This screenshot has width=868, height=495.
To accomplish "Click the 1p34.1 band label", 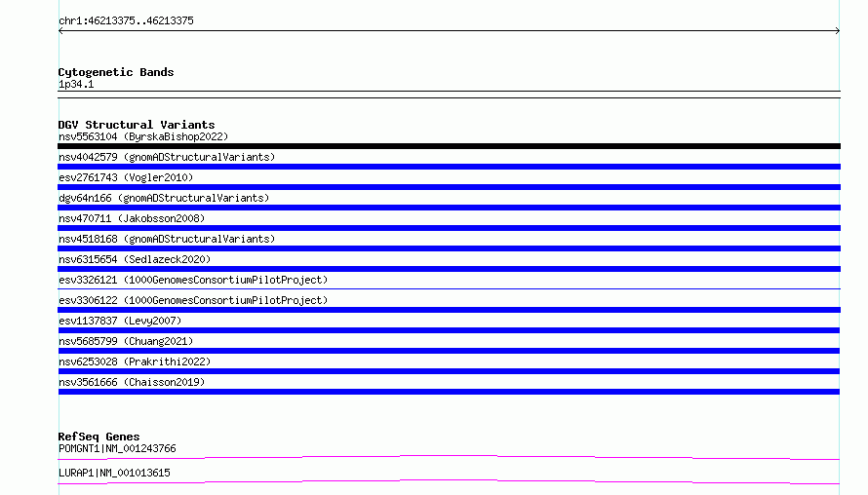I will (x=76, y=84).
